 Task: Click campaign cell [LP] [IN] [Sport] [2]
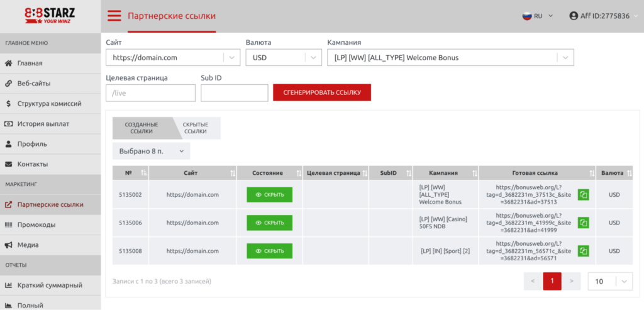coord(445,250)
